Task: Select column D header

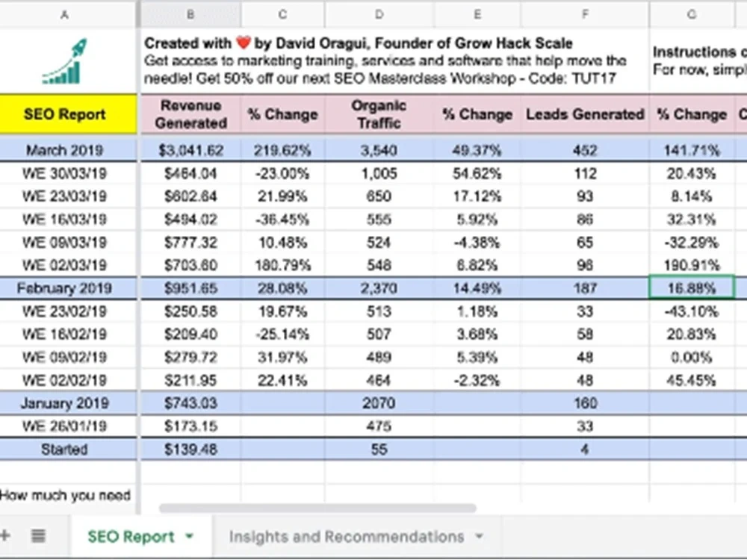Action: pyautogui.click(x=379, y=15)
